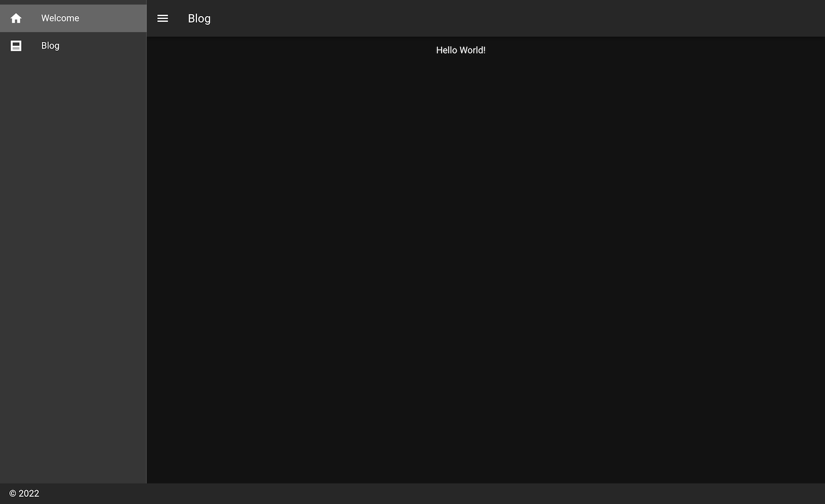This screenshot has width=825, height=504.
Task: Click the Blog title in the app bar
Action: tap(199, 18)
